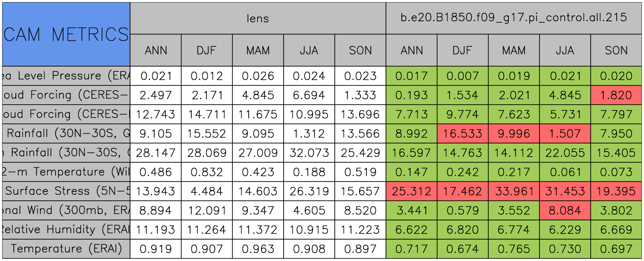The width and height of the screenshot is (644, 261).
Task: Select the red cell with value 8.084
Action: point(565,210)
